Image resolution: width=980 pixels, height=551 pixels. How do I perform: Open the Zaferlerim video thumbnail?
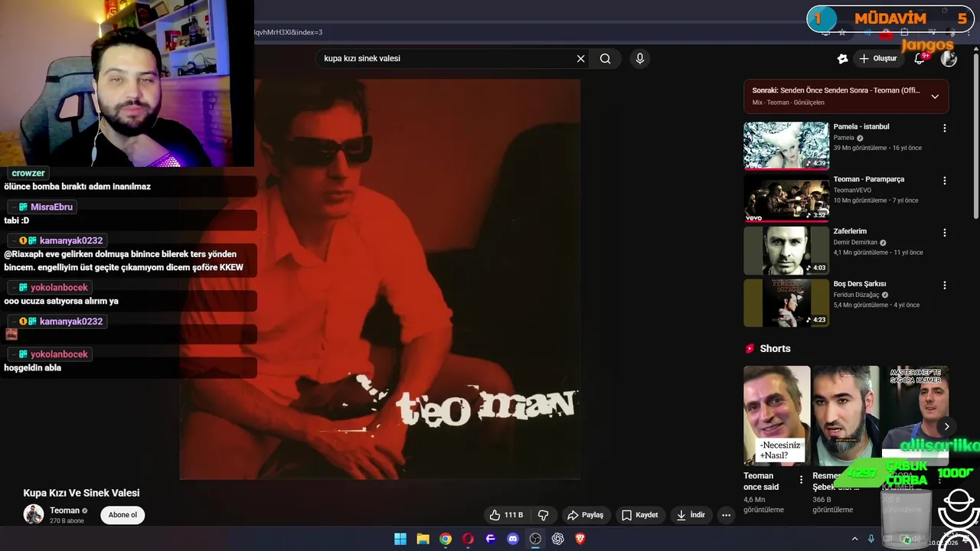tap(786, 250)
